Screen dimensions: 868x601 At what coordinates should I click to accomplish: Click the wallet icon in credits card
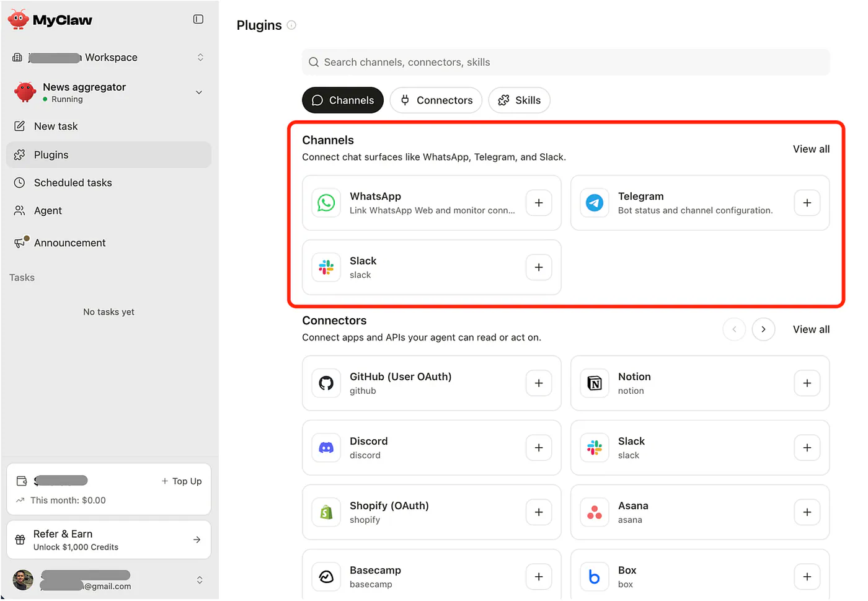click(x=22, y=481)
